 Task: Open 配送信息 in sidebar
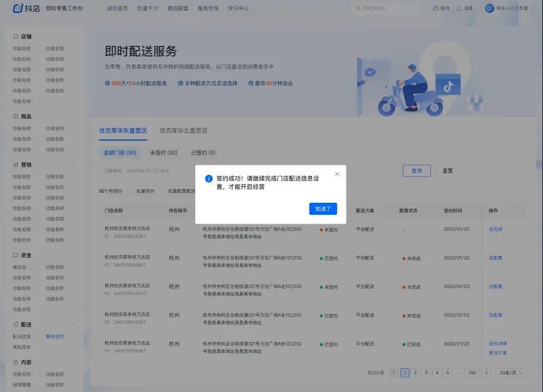tap(21, 336)
